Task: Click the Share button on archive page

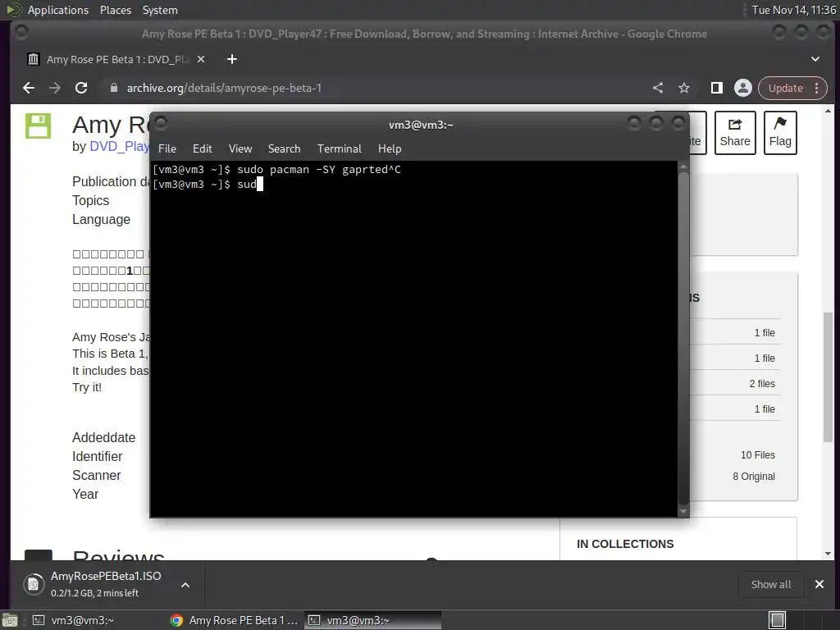Action: (735, 133)
